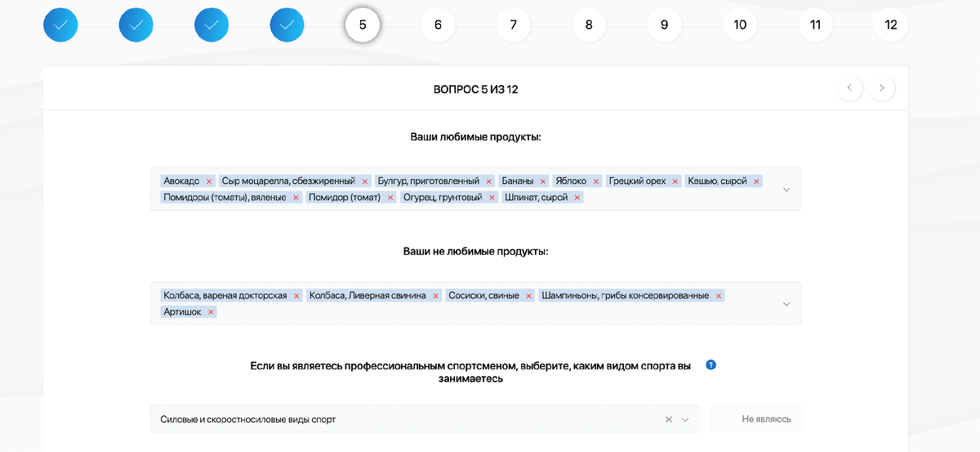This screenshot has height=452, width=980.
Task: Open completed step 3 circle
Action: pyautogui.click(x=212, y=25)
